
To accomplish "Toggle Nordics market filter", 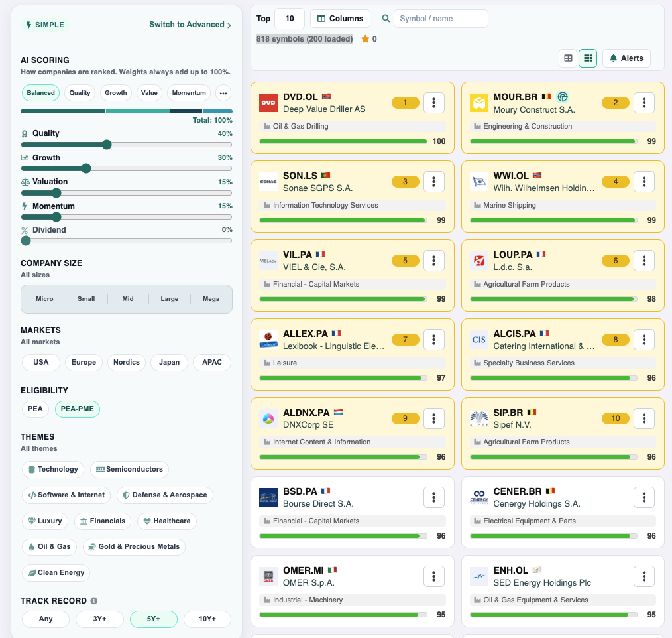I will [127, 362].
